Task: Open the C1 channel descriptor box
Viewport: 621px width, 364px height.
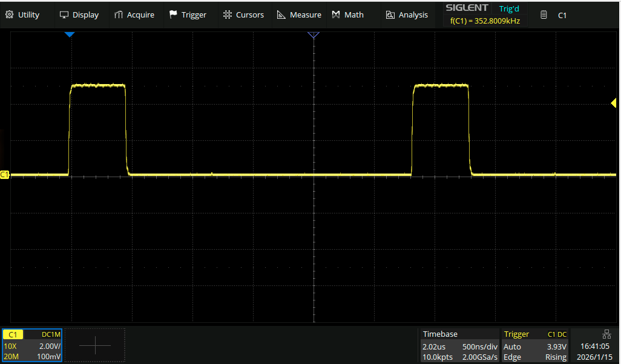Action: click(32, 345)
